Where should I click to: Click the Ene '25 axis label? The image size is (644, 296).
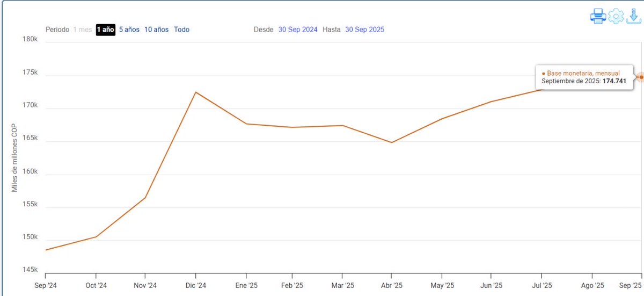click(x=246, y=285)
